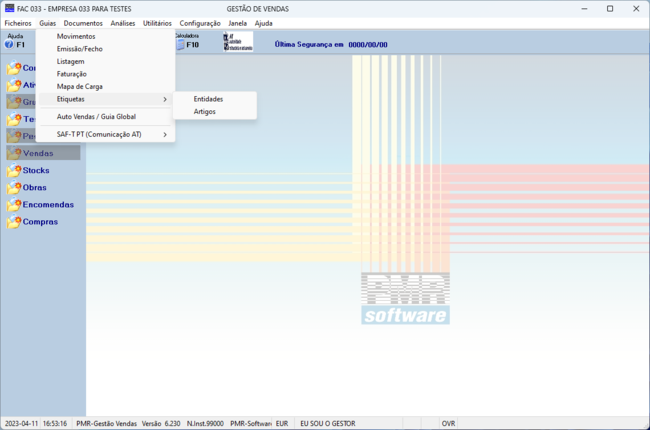Open the Configuração menu
The image size is (650, 430).
point(200,23)
